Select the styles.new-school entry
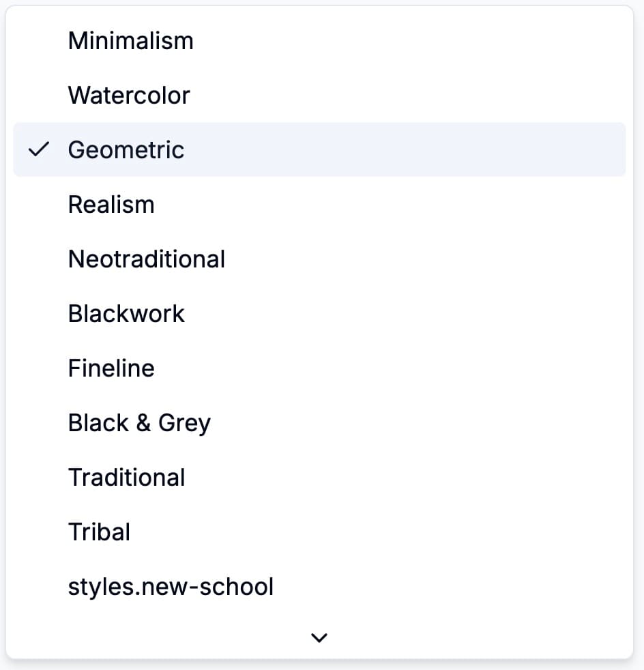Image resolution: width=644 pixels, height=670 pixels. [171, 587]
